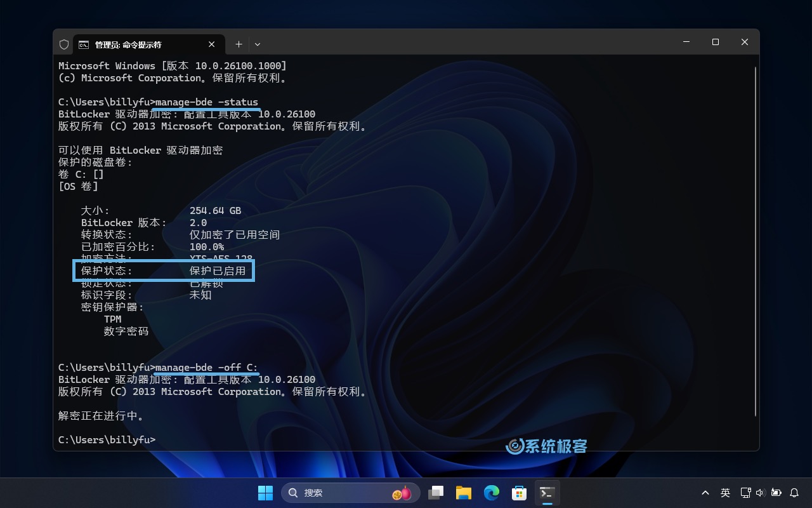Viewport: 812px width, 508px height.
Task: Click the command prompt icon on the tab
Action: coord(84,44)
